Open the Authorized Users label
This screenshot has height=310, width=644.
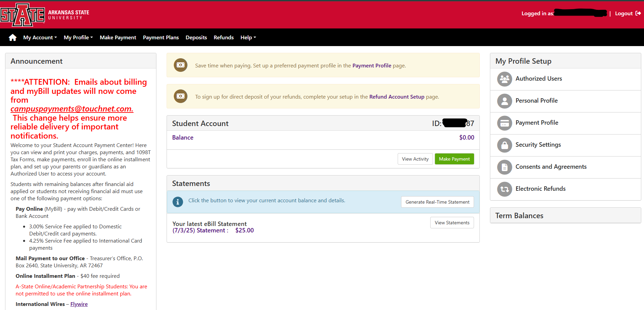[539, 79]
